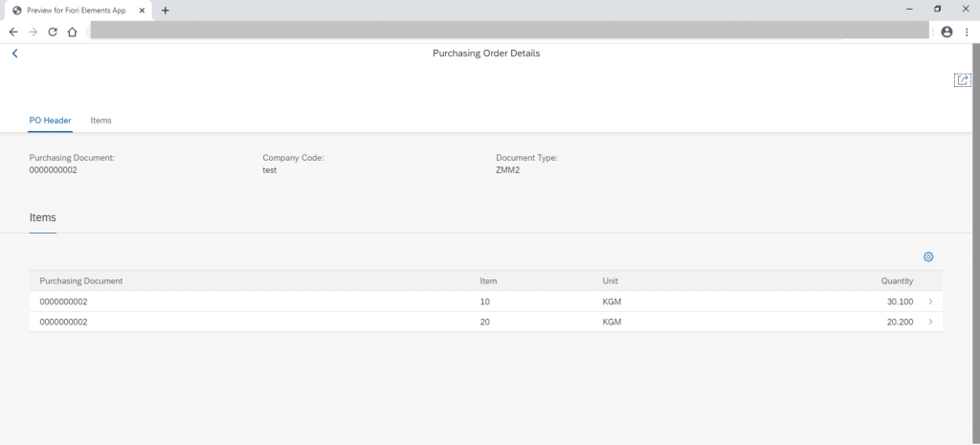Image resolution: width=980 pixels, height=445 pixels.
Task: Click the Unit column header
Action: pos(610,281)
